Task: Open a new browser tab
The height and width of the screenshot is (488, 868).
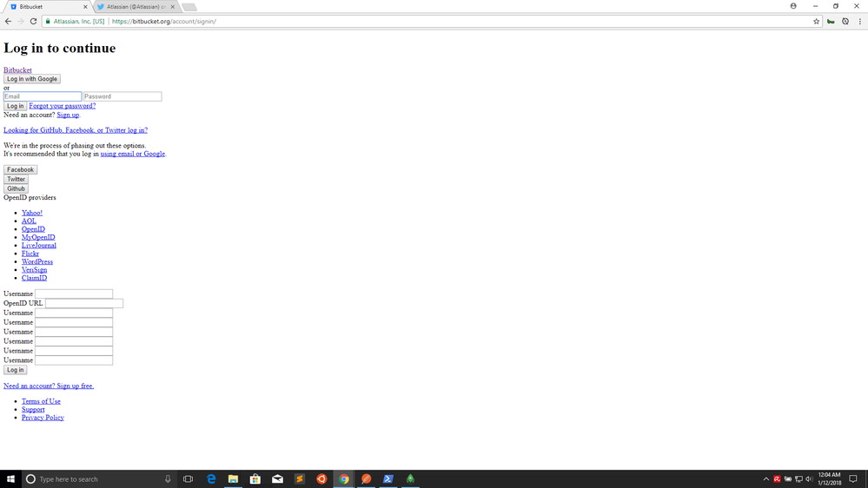Action: (x=189, y=7)
